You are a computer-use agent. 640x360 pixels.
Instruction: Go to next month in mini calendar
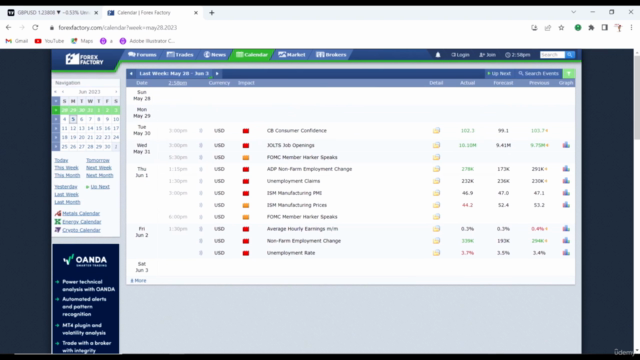(116, 92)
